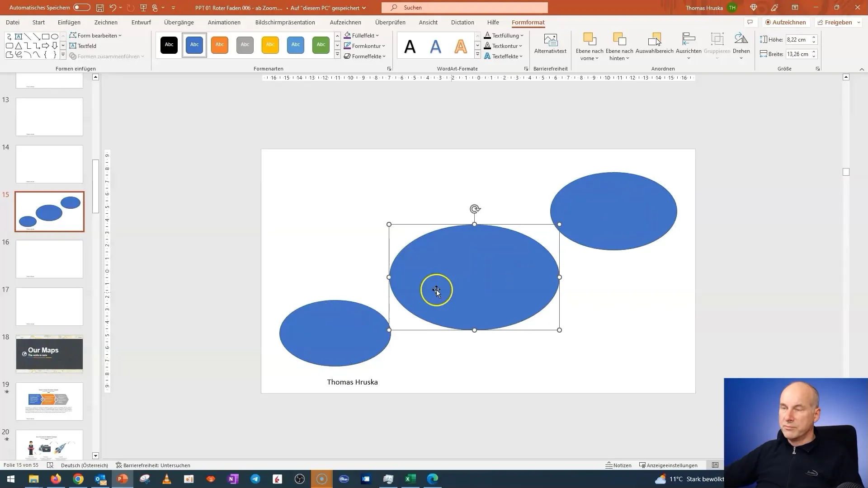Expand the shapes gallery More arrow
Viewport: 868px width, 488px height.
point(63,55)
